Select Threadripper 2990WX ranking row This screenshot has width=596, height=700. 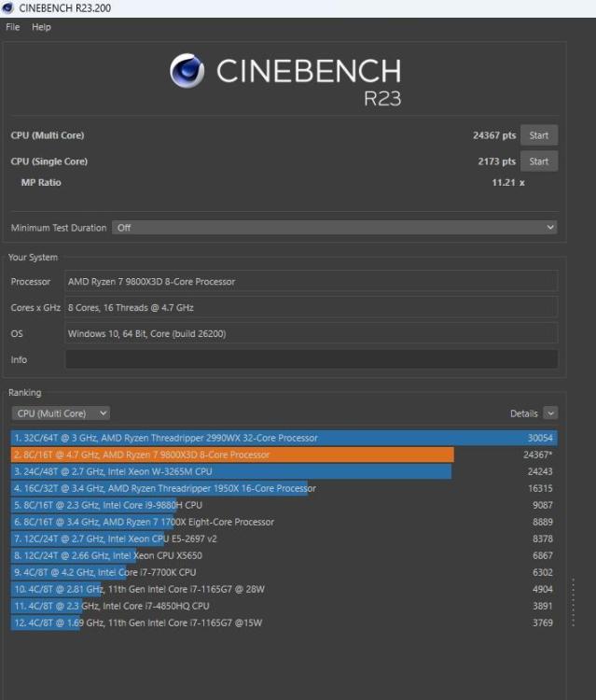(x=284, y=438)
